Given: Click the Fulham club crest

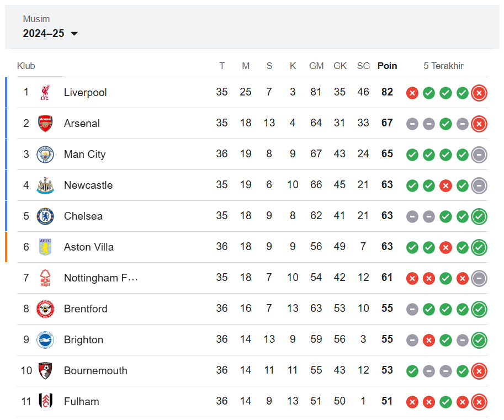Looking at the screenshot, I should pyautogui.click(x=45, y=401).
